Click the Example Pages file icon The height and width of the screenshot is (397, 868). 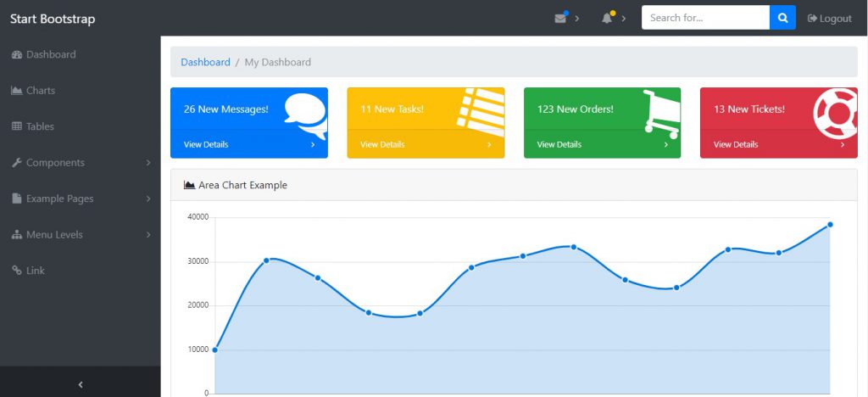(17, 198)
